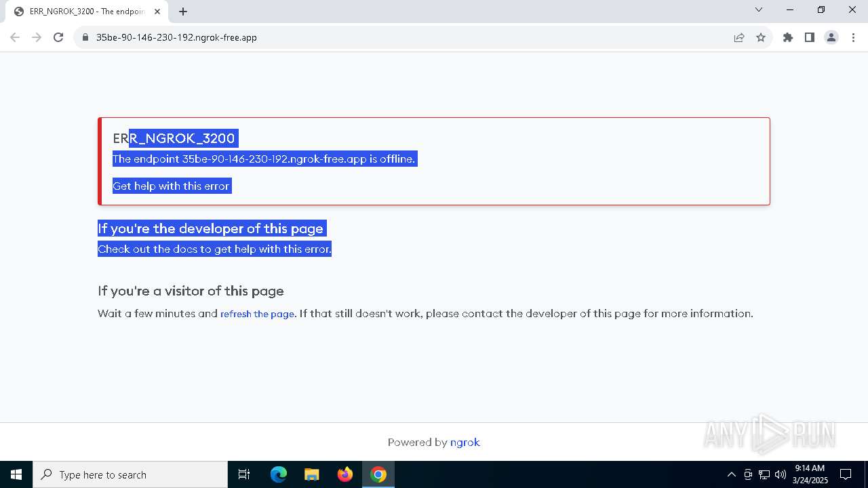The height and width of the screenshot is (488, 868).
Task: Launch Firefox from the taskbar
Action: [x=344, y=474]
